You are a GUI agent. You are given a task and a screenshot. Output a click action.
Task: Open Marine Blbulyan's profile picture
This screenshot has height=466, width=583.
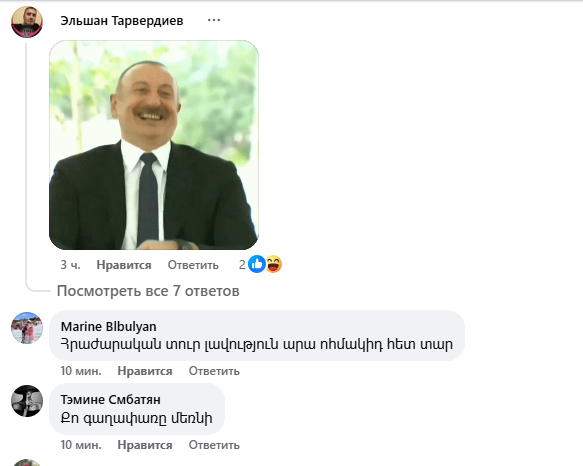click(x=27, y=328)
